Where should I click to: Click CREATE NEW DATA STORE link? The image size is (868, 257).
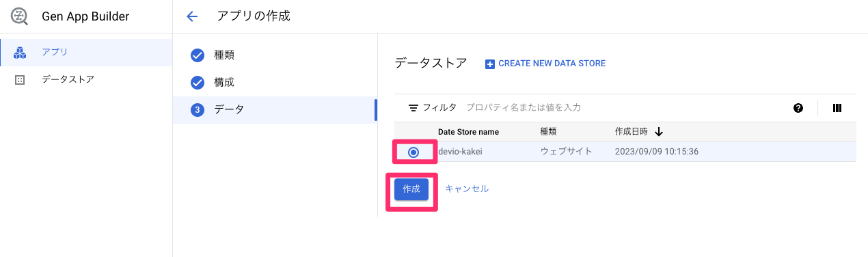pyautogui.click(x=552, y=64)
